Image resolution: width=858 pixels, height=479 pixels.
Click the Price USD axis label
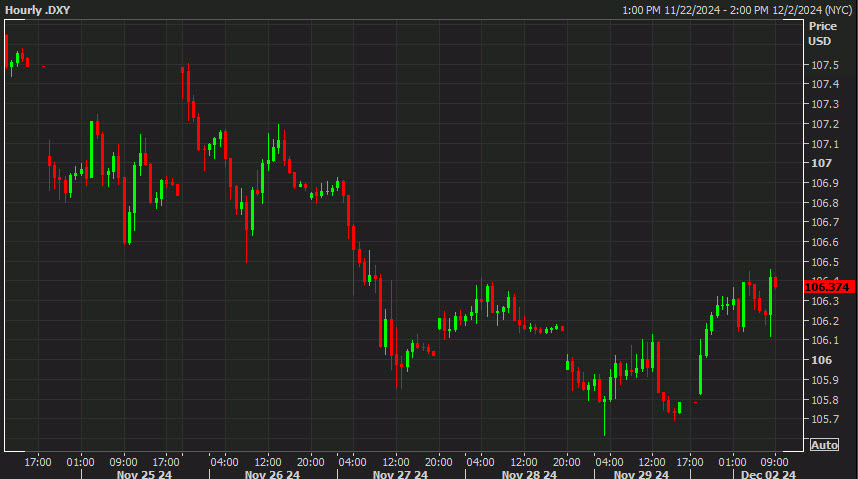pyautogui.click(x=822, y=33)
